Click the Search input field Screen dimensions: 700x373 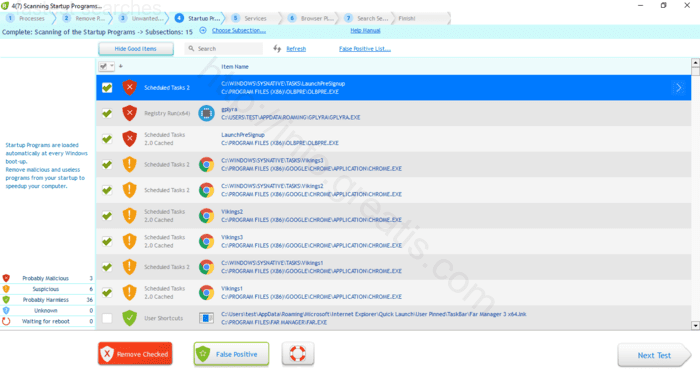click(224, 49)
